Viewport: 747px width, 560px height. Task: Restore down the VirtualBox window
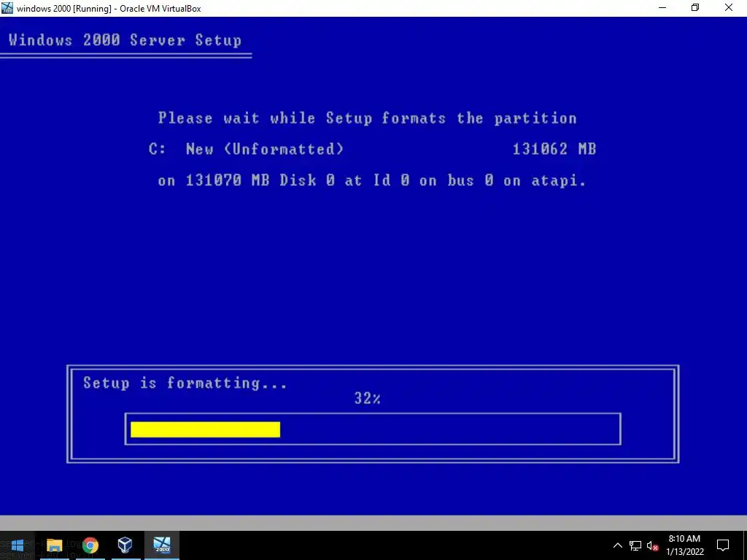click(x=695, y=8)
